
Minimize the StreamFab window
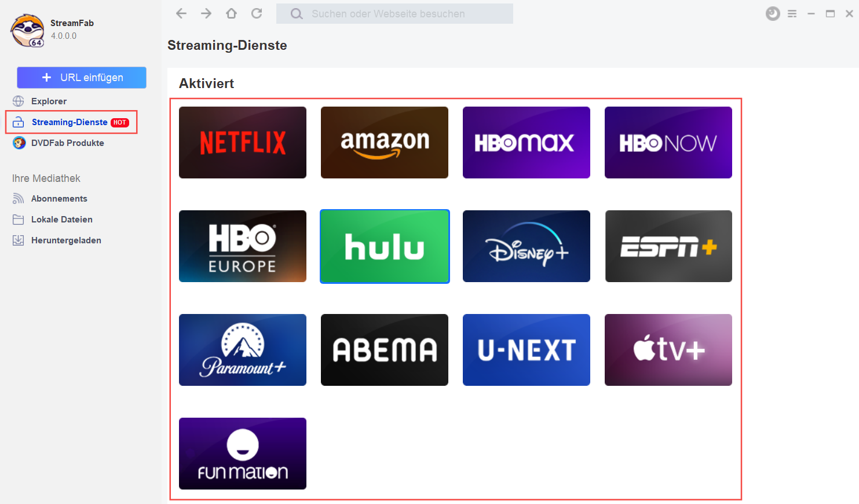(x=811, y=14)
